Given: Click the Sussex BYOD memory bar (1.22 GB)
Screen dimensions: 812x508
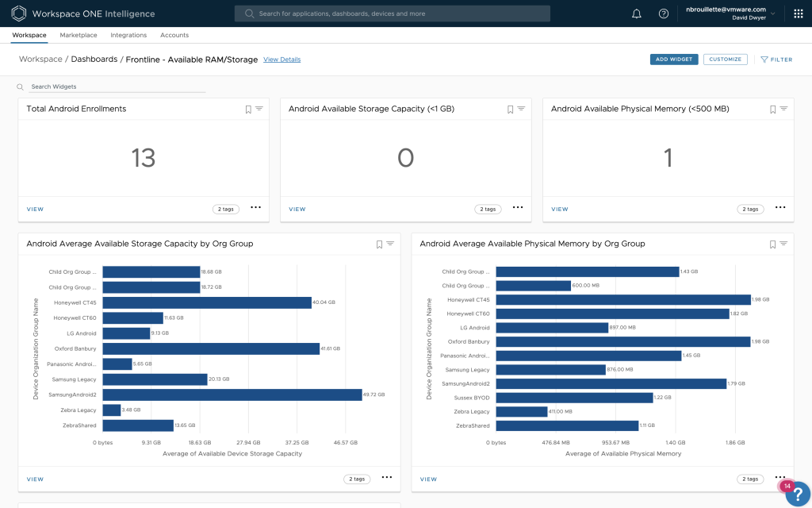Looking at the screenshot, I should click(574, 398).
